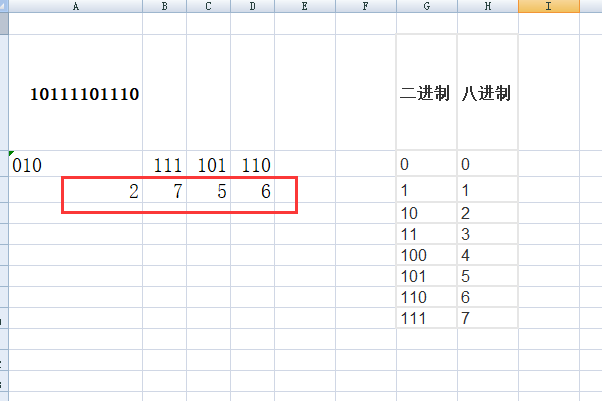Select highlighted column I header
The height and width of the screenshot is (401, 602).
(549, 6)
